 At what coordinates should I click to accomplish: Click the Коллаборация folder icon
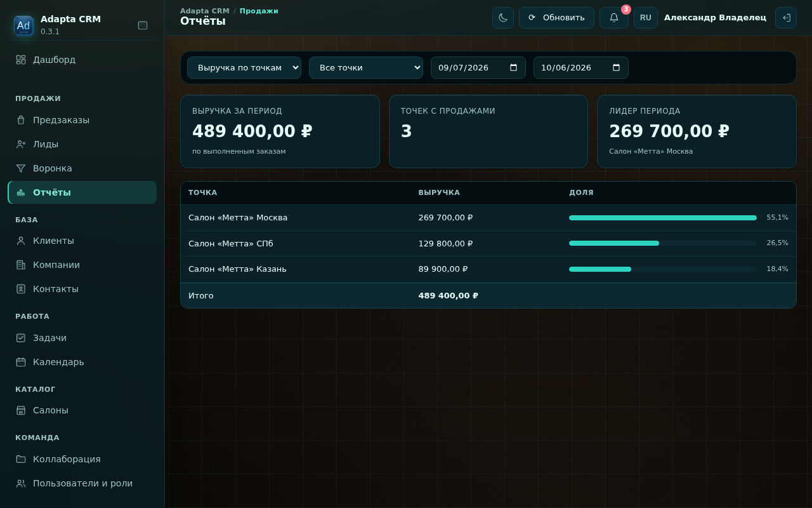(21, 459)
